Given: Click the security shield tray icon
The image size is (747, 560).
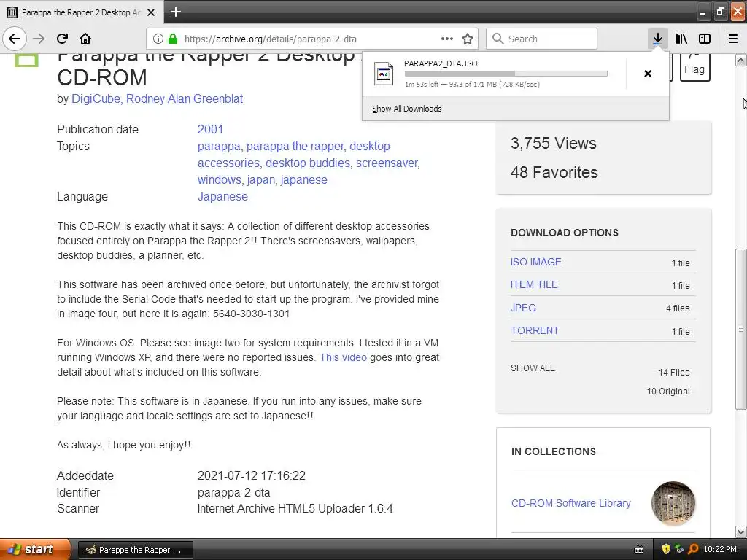Looking at the screenshot, I should [x=666, y=550].
